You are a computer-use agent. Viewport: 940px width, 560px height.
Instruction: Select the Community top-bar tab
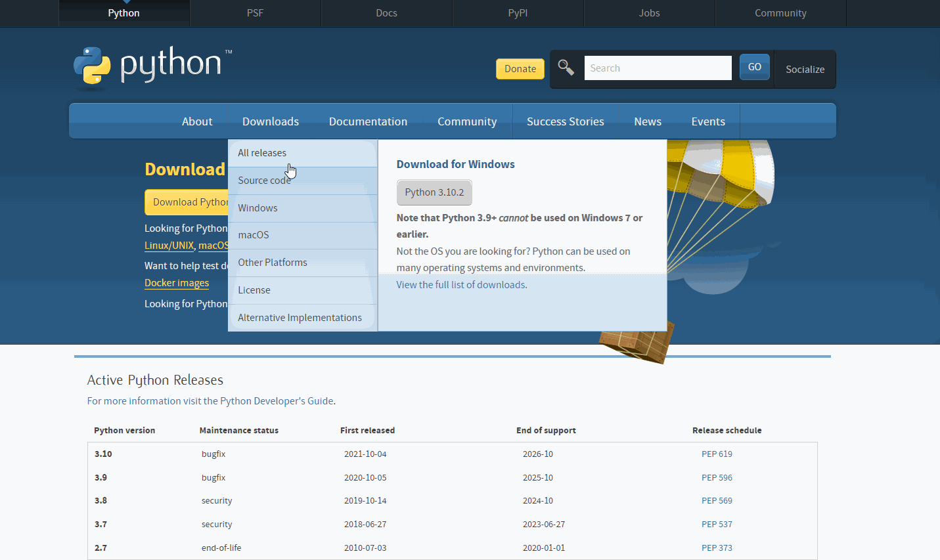click(780, 13)
